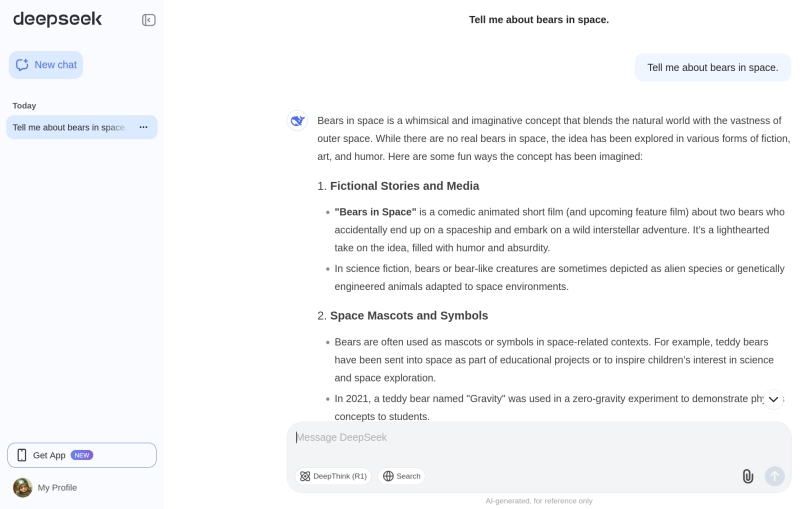Click the "Space Mascots and Symbols" heading
The width and height of the screenshot is (800, 509).
[408, 316]
